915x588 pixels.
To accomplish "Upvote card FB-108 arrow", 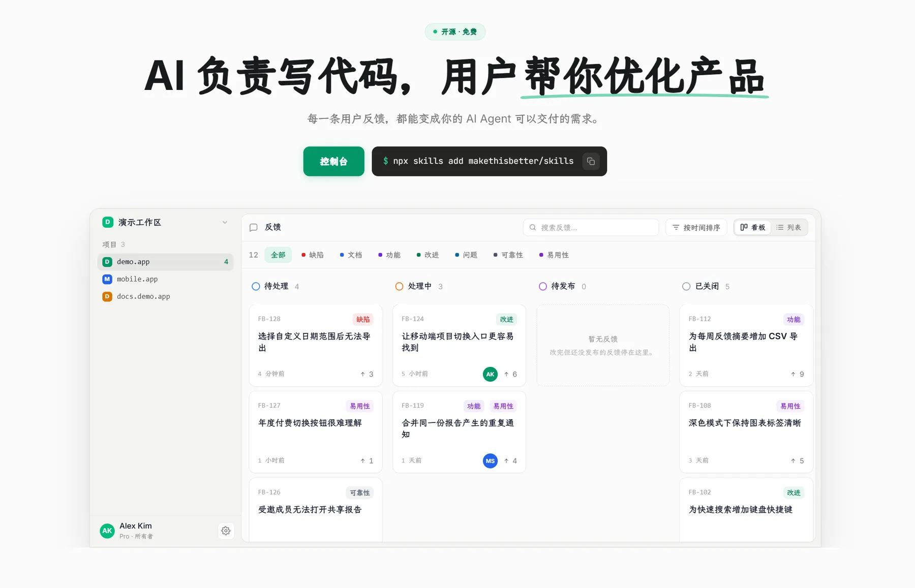I will (793, 461).
